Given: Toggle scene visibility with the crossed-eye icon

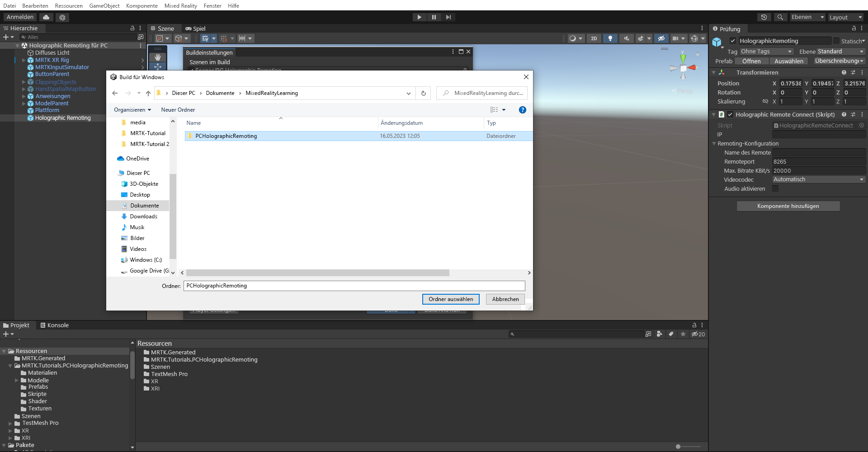Looking at the screenshot, I should [x=662, y=38].
